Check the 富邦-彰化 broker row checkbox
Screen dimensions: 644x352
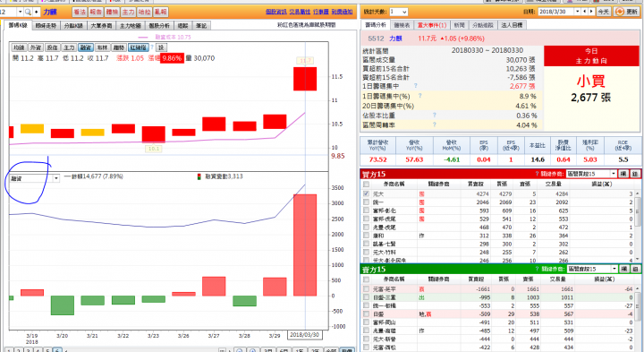coord(366,210)
